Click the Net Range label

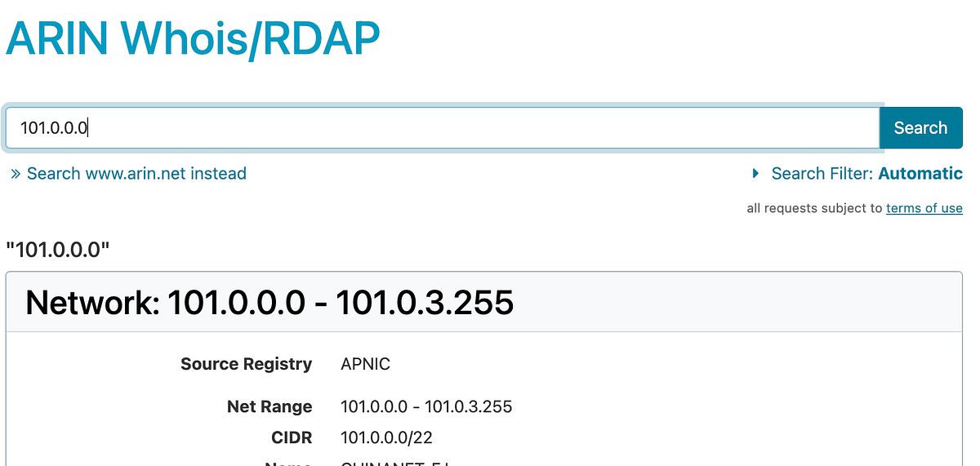pyautogui.click(x=269, y=406)
